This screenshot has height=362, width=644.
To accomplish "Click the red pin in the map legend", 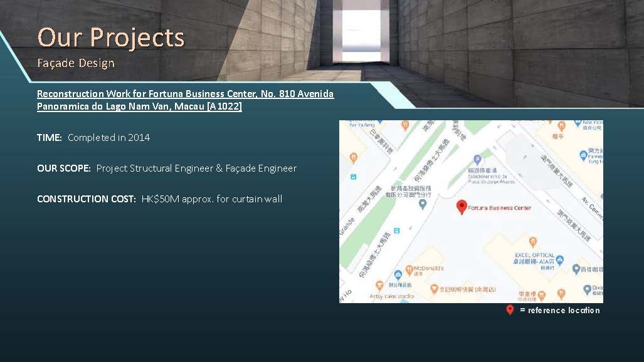I will 510,310.
